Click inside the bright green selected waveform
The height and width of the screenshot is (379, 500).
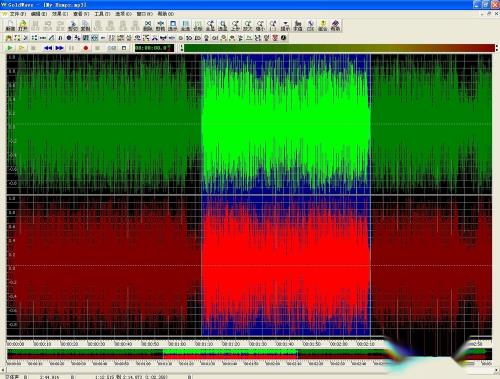[286, 124]
